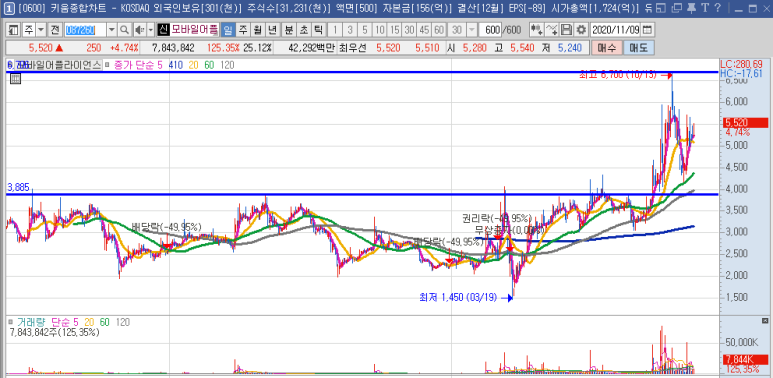The height and width of the screenshot is (378, 773).
Task: Click the LC:280.69 label
Action: [742, 64]
